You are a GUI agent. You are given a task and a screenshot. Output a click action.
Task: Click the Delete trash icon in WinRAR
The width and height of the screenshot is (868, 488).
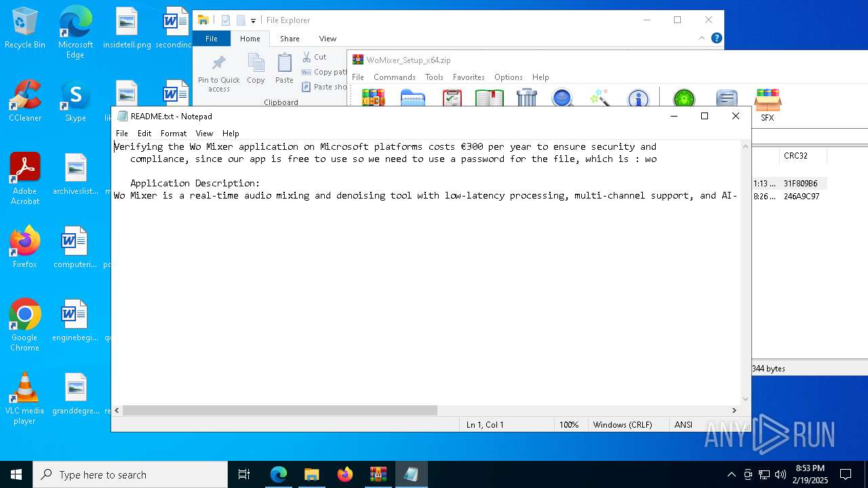[x=527, y=98]
